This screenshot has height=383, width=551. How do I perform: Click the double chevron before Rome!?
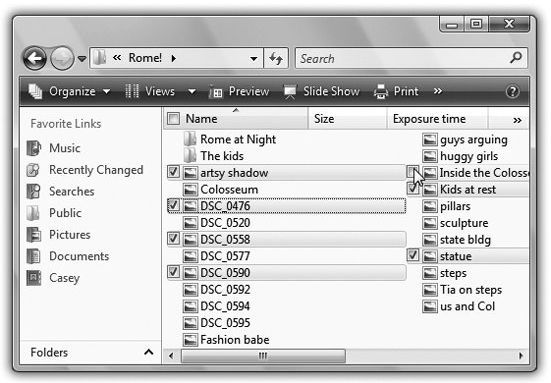(117, 57)
